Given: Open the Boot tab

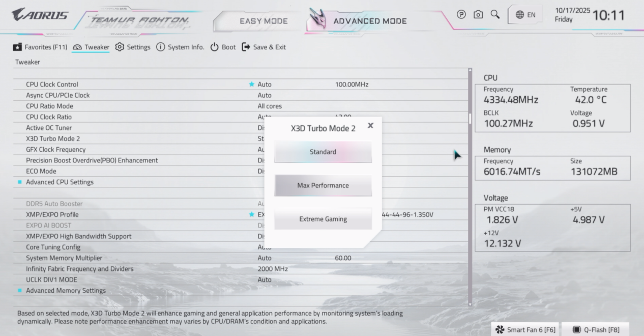Looking at the screenshot, I should pyautogui.click(x=223, y=47).
